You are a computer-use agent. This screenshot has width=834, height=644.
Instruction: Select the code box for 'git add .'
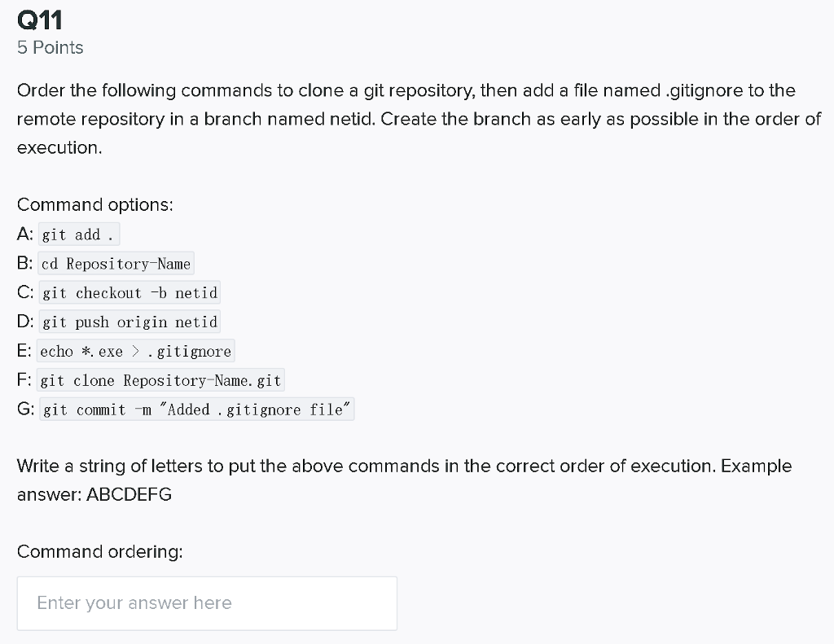(x=78, y=234)
